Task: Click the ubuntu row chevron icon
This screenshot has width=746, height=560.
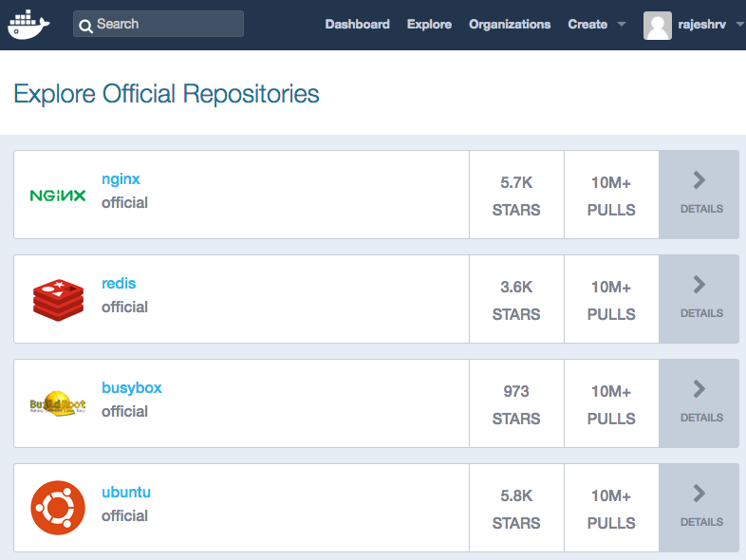Action: pyautogui.click(x=699, y=494)
